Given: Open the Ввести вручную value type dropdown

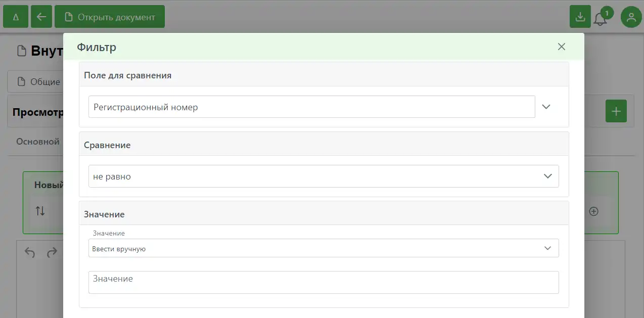Looking at the screenshot, I should [x=324, y=248].
